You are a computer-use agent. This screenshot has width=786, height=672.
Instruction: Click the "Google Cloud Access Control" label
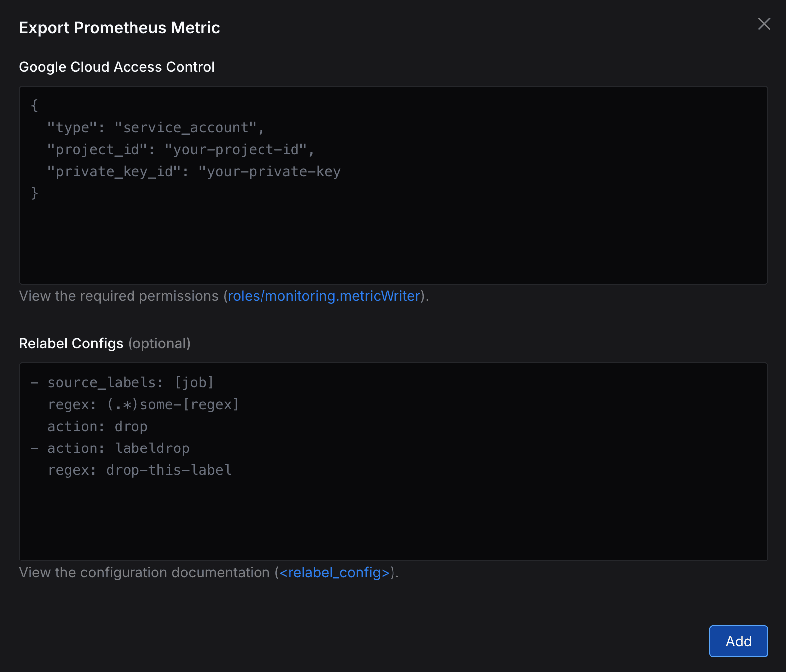[117, 67]
